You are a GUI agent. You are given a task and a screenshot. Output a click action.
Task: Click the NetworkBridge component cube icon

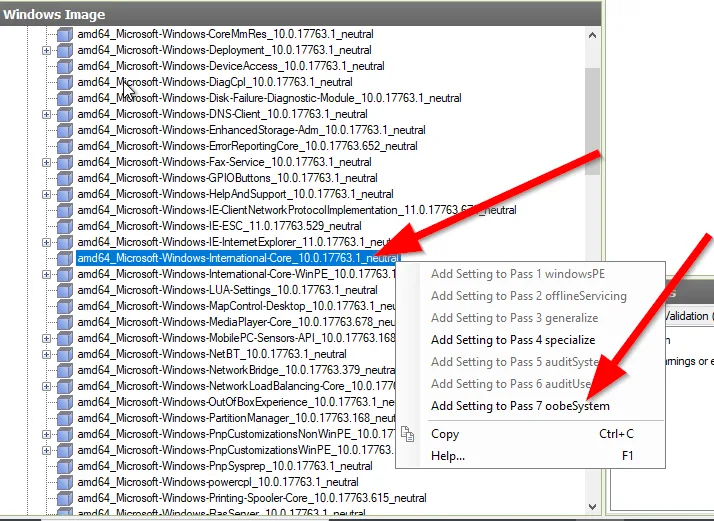click(x=65, y=370)
